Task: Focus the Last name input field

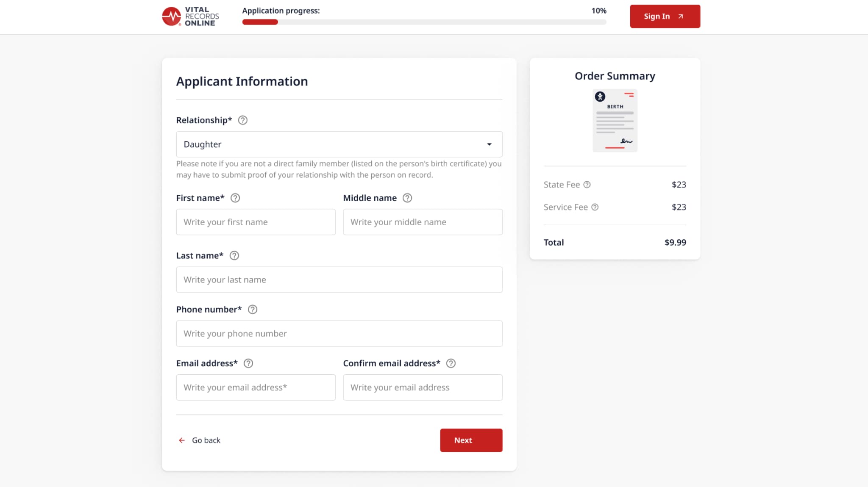Action: [x=339, y=279]
